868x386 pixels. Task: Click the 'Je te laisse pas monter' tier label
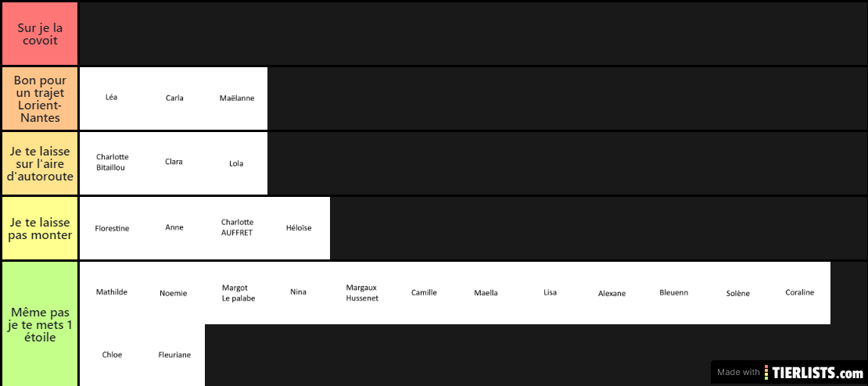tap(40, 228)
